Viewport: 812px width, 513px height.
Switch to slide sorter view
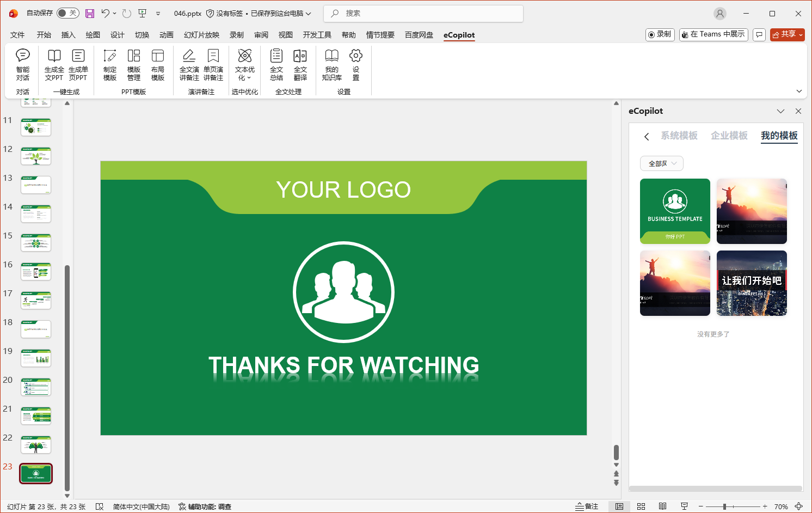[641, 506]
